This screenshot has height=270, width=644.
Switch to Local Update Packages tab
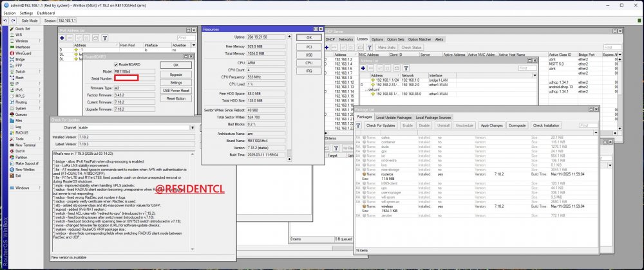click(x=393, y=118)
